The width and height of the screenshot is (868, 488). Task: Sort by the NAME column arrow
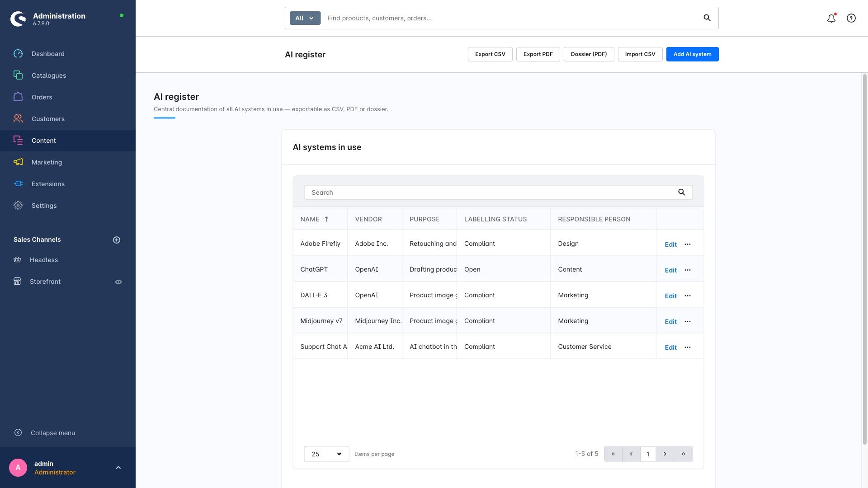click(x=326, y=219)
